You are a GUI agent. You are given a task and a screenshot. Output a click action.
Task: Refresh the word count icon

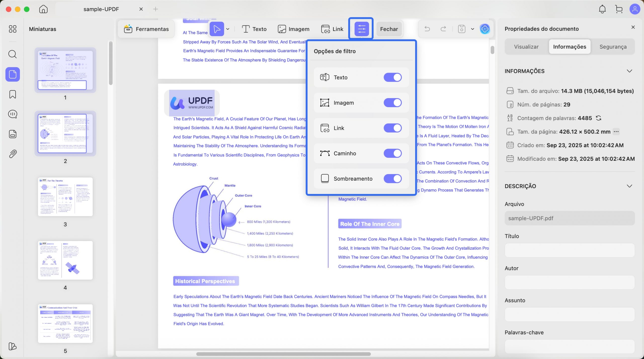tap(598, 118)
